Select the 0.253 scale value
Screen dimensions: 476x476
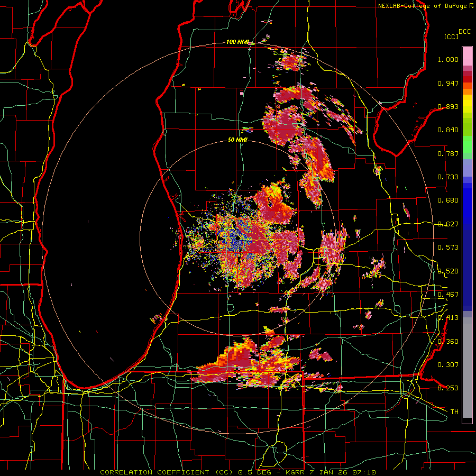click(448, 388)
